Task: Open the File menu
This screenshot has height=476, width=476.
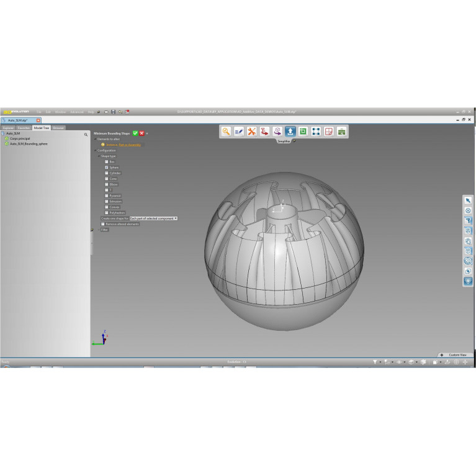Action: pos(39,112)
